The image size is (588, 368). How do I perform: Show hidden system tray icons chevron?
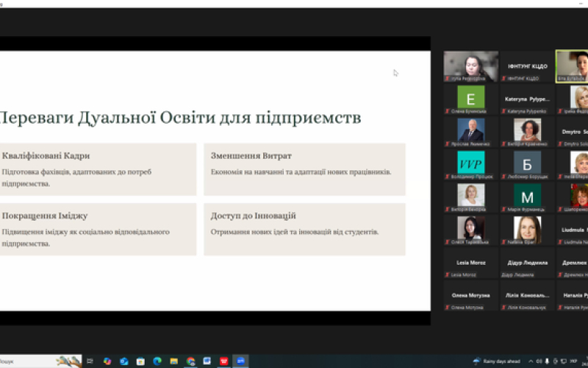pyautogui.click(x=531, y=361)
